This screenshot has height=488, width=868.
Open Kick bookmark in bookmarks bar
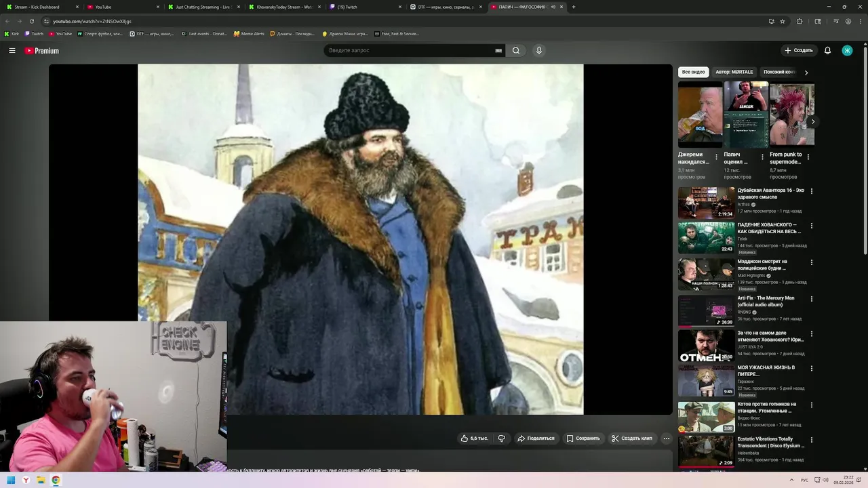12,34
